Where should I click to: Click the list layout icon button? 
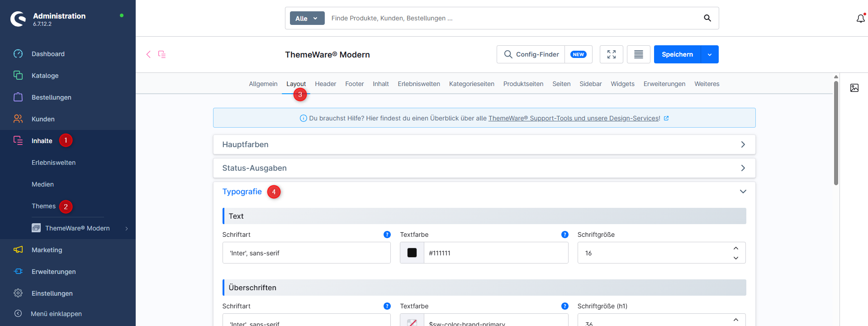[x=639, y=54]
